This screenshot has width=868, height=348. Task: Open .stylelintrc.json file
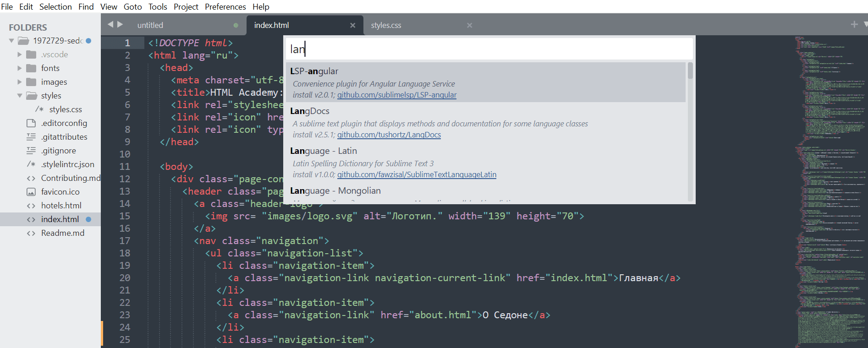click(x=68, y=164)
